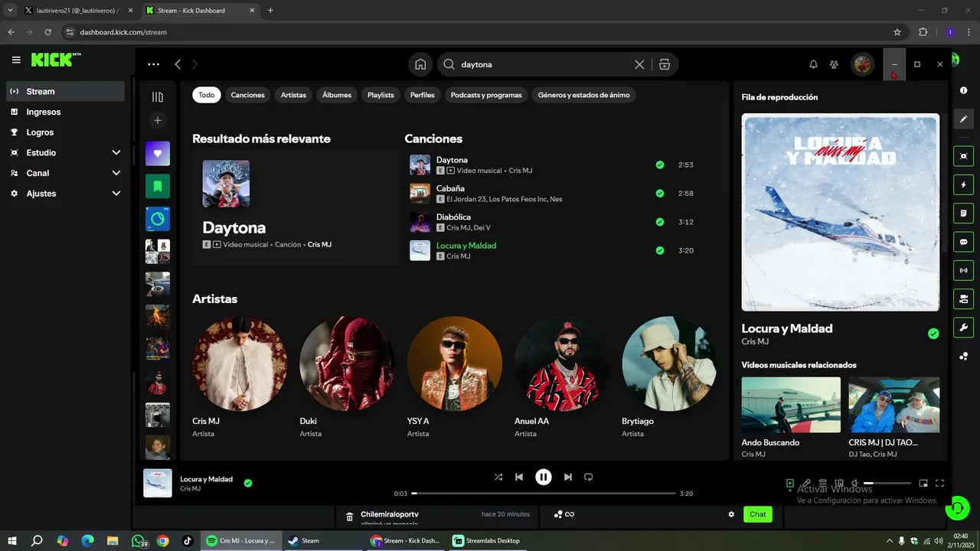The height and width of the screenshot is (551, 980).
Task: Go to Spotify Home icon
Action: coord(420,64)
